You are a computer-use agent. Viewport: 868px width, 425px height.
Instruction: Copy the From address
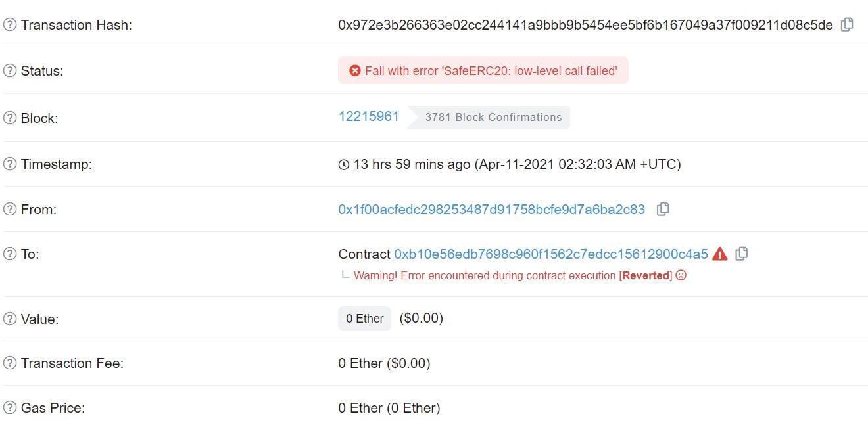tap(663, 209)
